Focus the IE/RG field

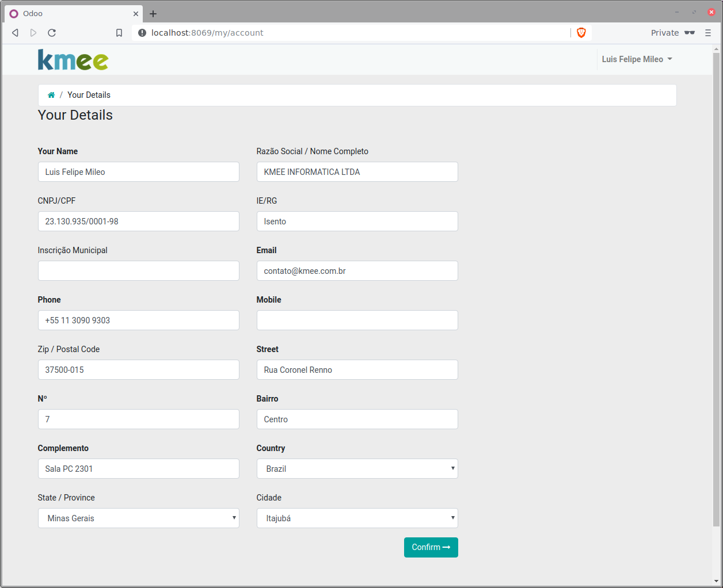click(357, 222)
